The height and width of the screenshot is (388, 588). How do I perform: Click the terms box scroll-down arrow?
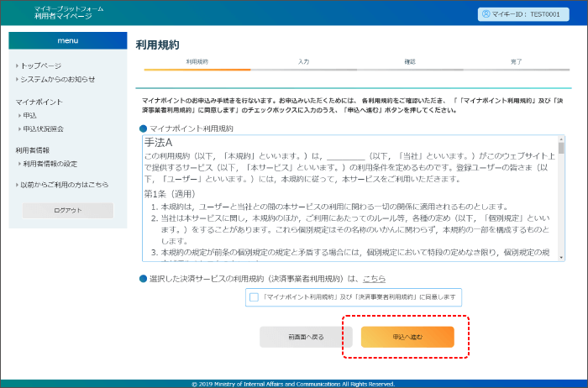561,257
